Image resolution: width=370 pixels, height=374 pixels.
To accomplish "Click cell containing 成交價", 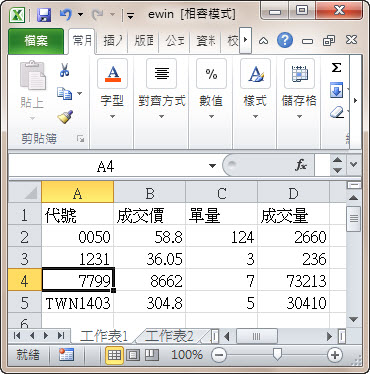I will tap(150, 214).
